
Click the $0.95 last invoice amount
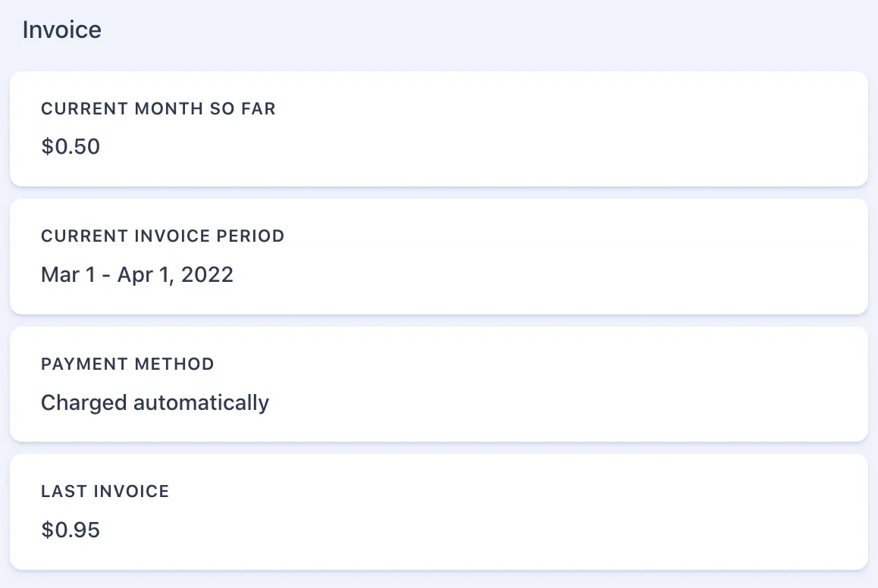click(x=71, y=530)
